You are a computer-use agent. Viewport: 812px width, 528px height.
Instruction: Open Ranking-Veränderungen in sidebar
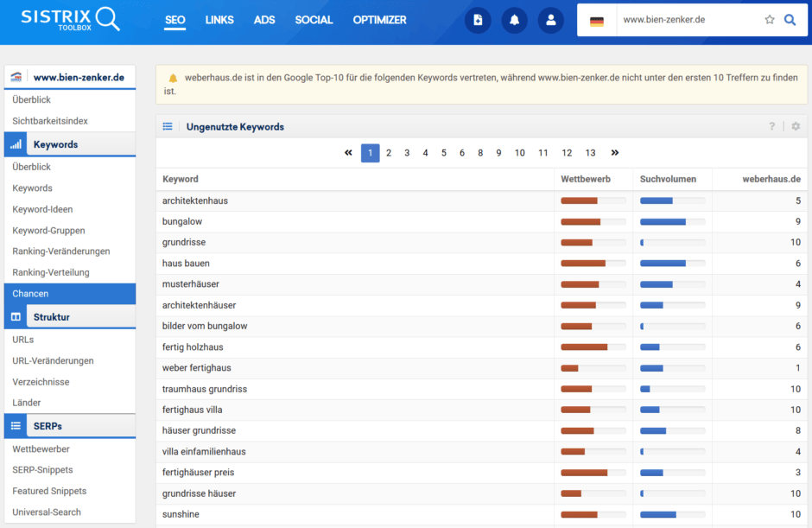[x=61, y=251]
